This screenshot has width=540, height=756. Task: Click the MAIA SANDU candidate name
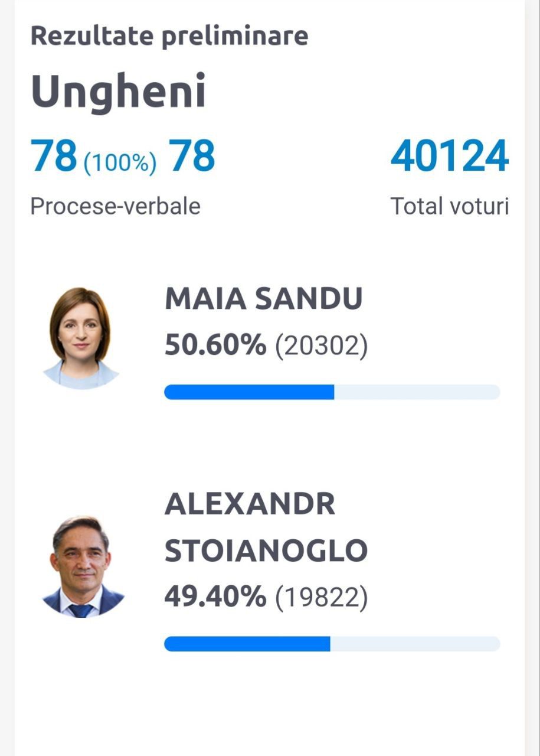(x=263, y=299)
